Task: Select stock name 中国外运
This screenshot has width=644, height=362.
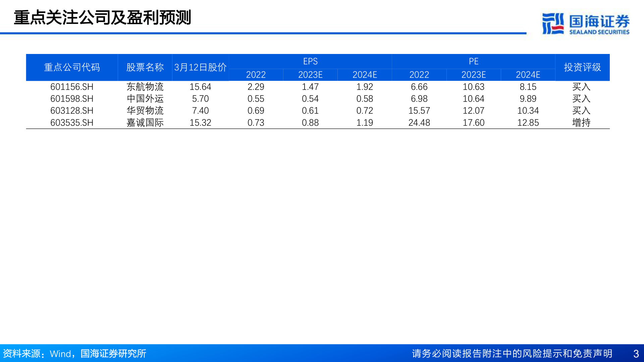Action: [145, 99]
